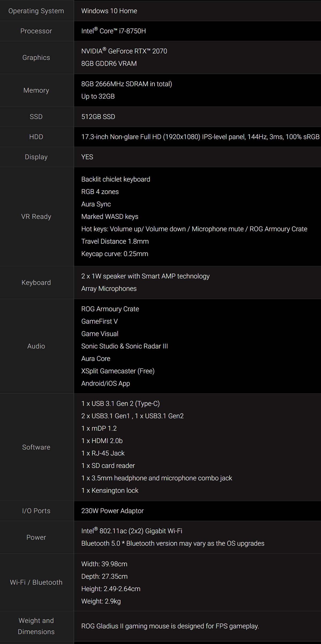321x644 pixels.
Task: Click the 'I/O Ports' row label
Action: 36,511
